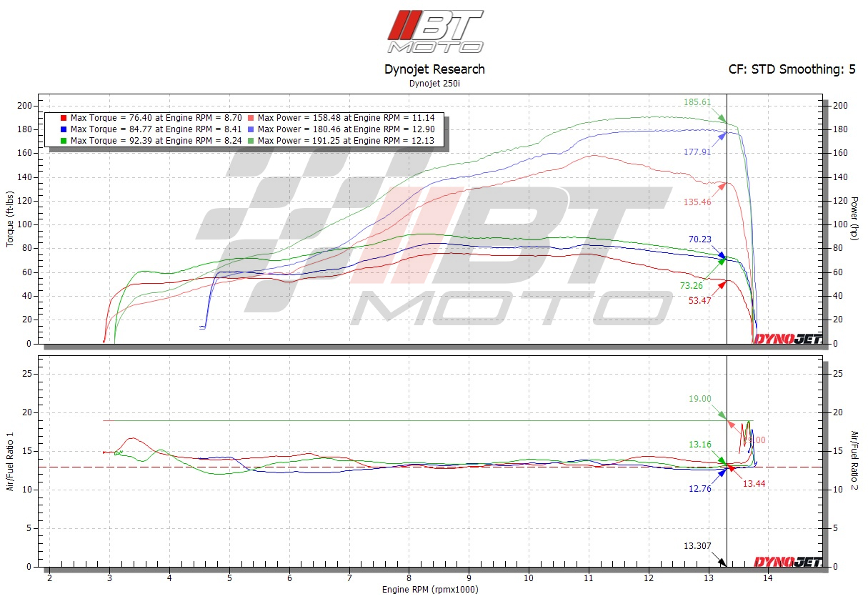
Task: Click the Dynojet logo in the power graph
Action: (x=788, y=339)
